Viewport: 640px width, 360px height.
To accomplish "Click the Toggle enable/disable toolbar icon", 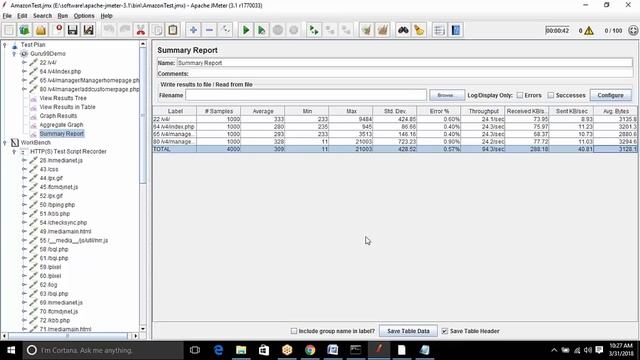I will pos(225,30).
